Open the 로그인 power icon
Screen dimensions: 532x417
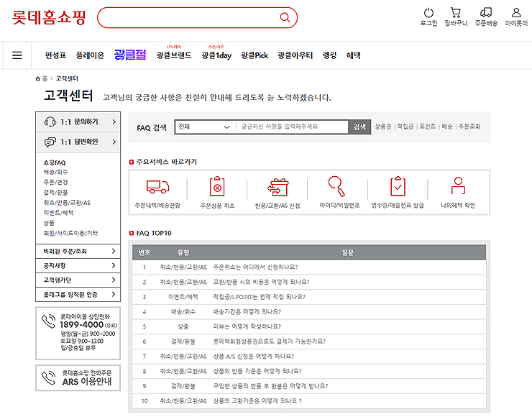click(x=429, y=13)
